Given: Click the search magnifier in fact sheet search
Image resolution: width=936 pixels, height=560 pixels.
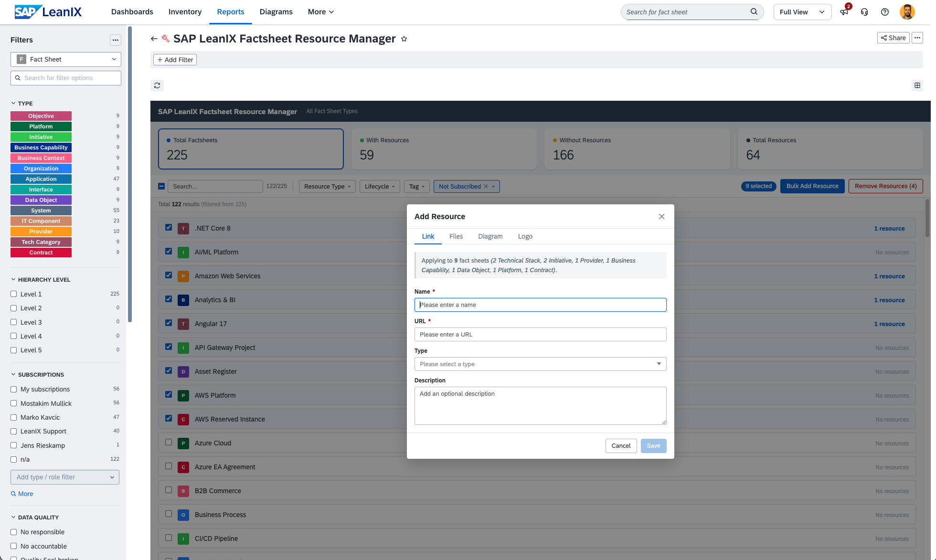Looking at the screenshot, I should (754, 12).
